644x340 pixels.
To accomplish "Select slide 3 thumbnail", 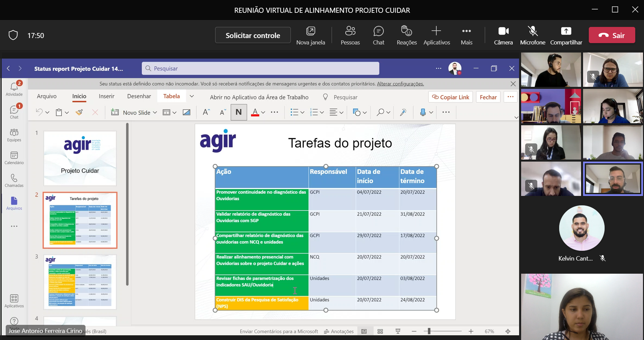I will click(80, 282).
